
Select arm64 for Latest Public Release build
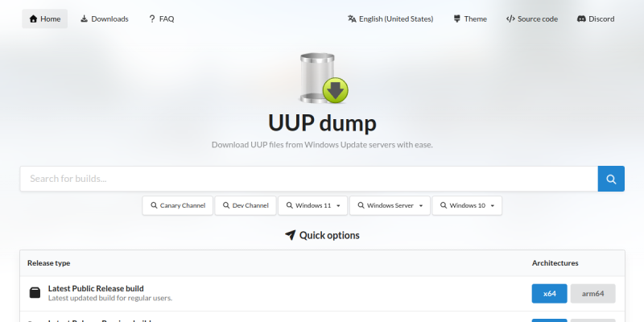point(593,294)
